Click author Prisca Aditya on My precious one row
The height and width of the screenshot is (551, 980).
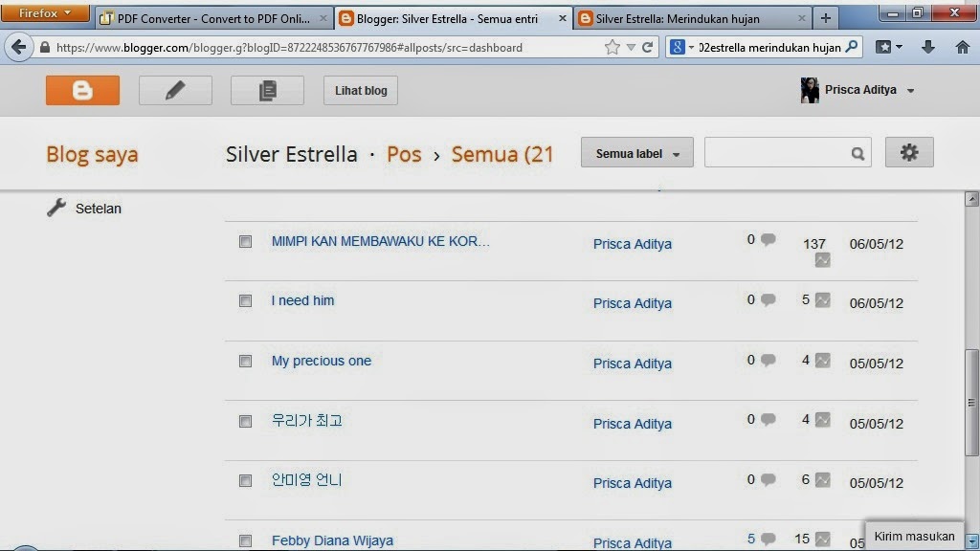[x=633, y=363]
